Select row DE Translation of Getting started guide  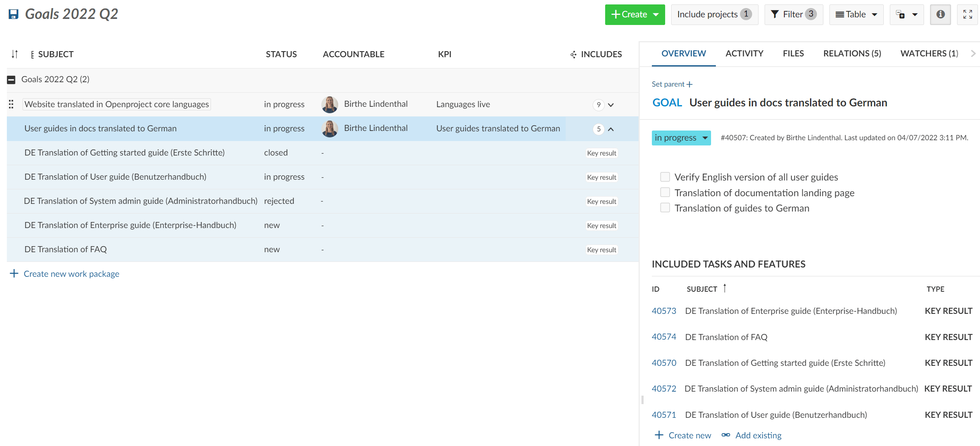(x=323, y=153)
